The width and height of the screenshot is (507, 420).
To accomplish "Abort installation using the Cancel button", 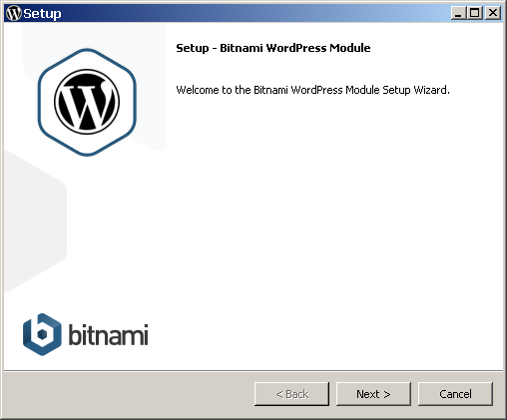I will (x=455, y=394).
